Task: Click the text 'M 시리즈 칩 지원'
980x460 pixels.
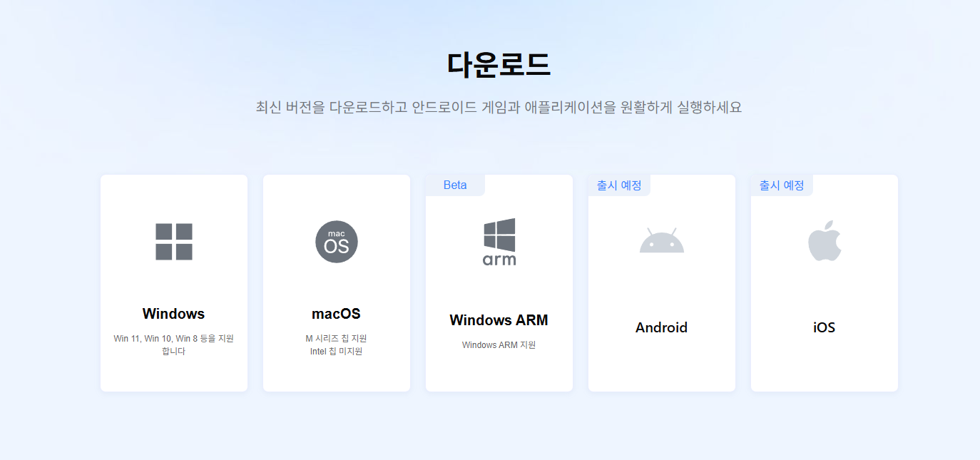Action: point(337,338)
